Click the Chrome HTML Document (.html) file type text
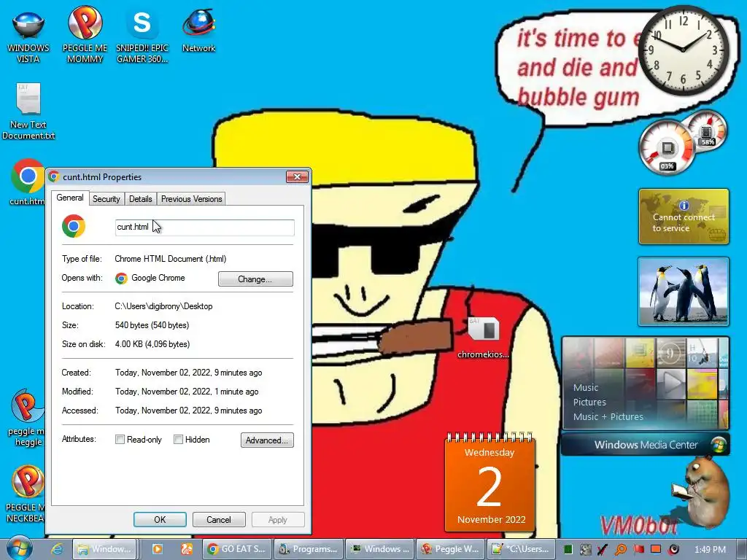 coord(171,259)
